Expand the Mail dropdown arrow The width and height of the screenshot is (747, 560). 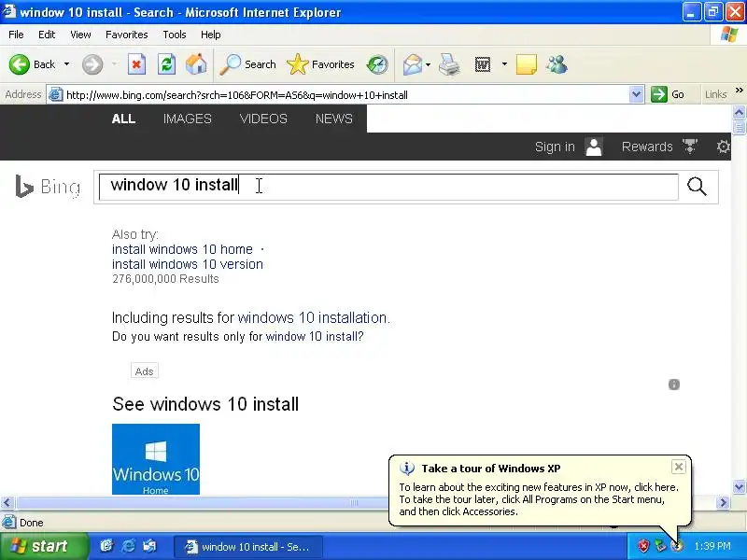pos(428,64)
